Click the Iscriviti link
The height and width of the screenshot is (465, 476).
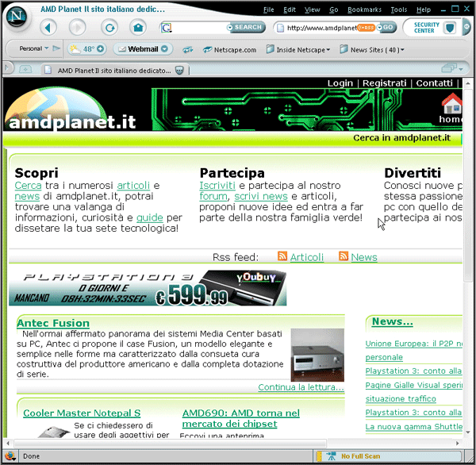coord(217,185)
